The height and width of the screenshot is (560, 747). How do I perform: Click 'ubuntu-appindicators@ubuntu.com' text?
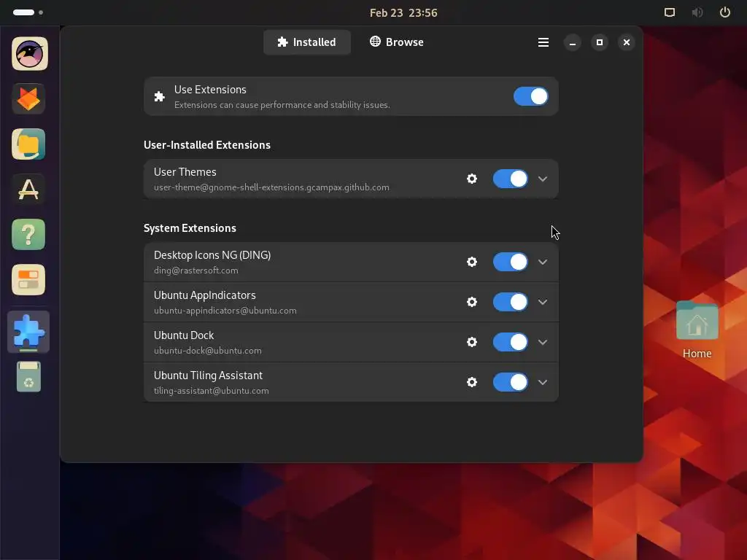(225, 311)
